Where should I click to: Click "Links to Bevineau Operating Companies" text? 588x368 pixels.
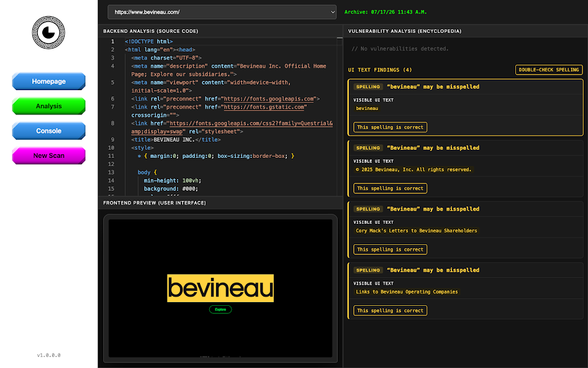tap(407, 292)
